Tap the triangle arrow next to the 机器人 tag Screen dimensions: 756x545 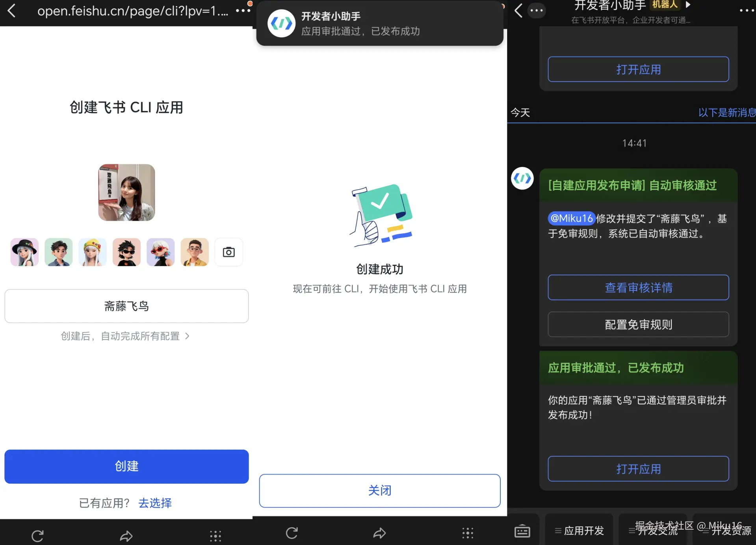click(688, 5)
